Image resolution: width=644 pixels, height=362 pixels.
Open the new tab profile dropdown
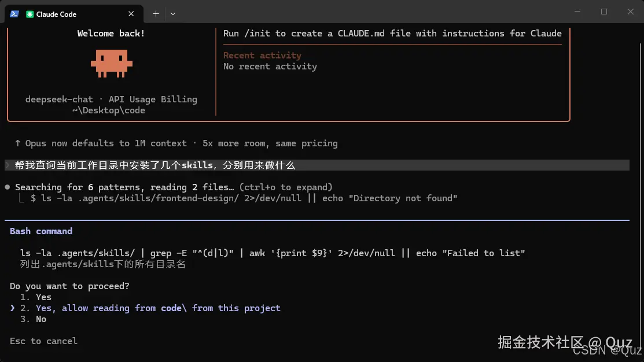pos(173,14)
